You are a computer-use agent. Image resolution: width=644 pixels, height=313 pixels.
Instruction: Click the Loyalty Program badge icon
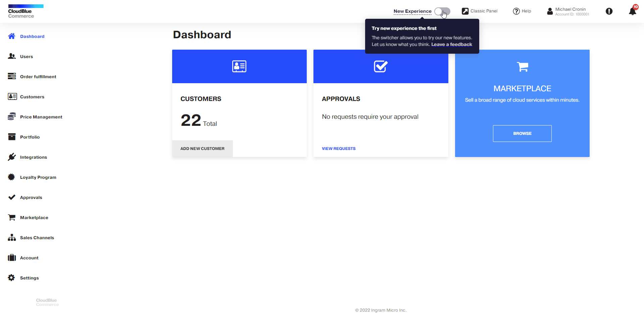click(x=11, y=177)
